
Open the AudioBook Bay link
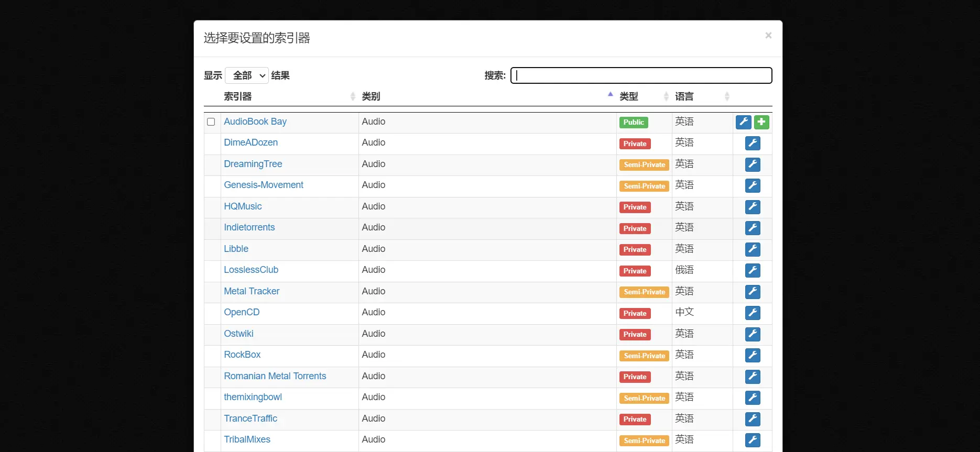click(255, 122)
